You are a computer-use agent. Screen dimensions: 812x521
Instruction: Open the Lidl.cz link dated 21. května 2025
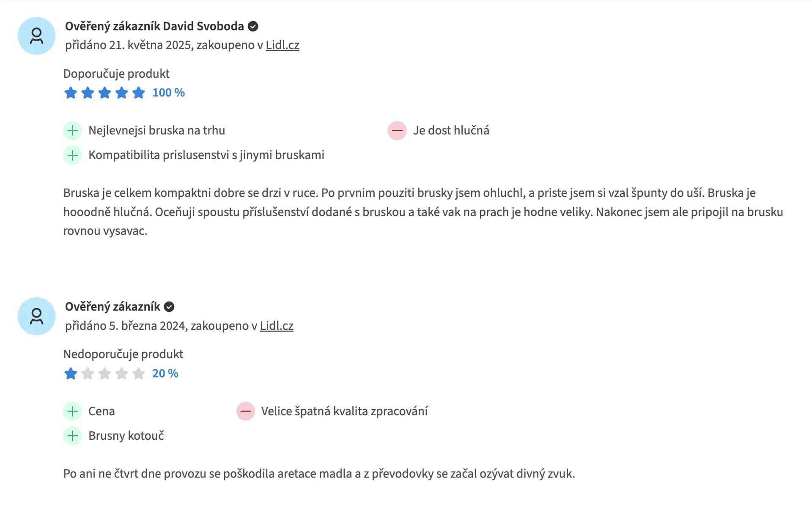(282, 45)
